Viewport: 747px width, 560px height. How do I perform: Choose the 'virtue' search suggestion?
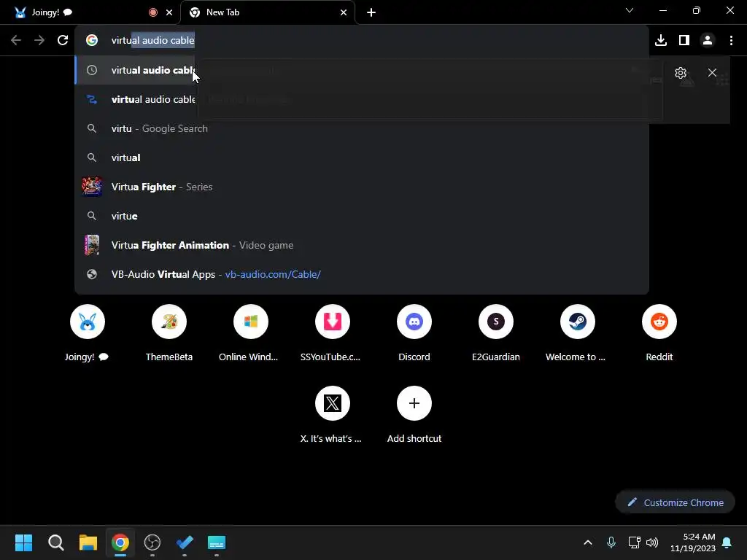(362, 216)
